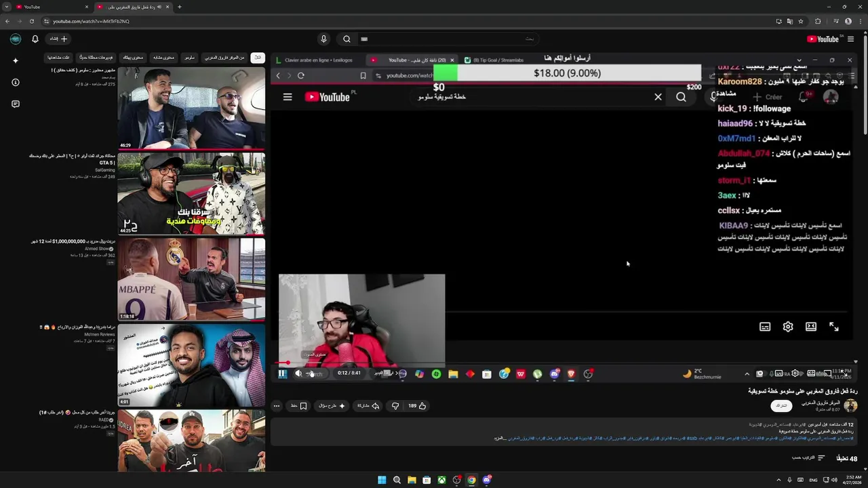Open the YouTube hamburger guide menu
868x488 pixels.
(850, 39)
